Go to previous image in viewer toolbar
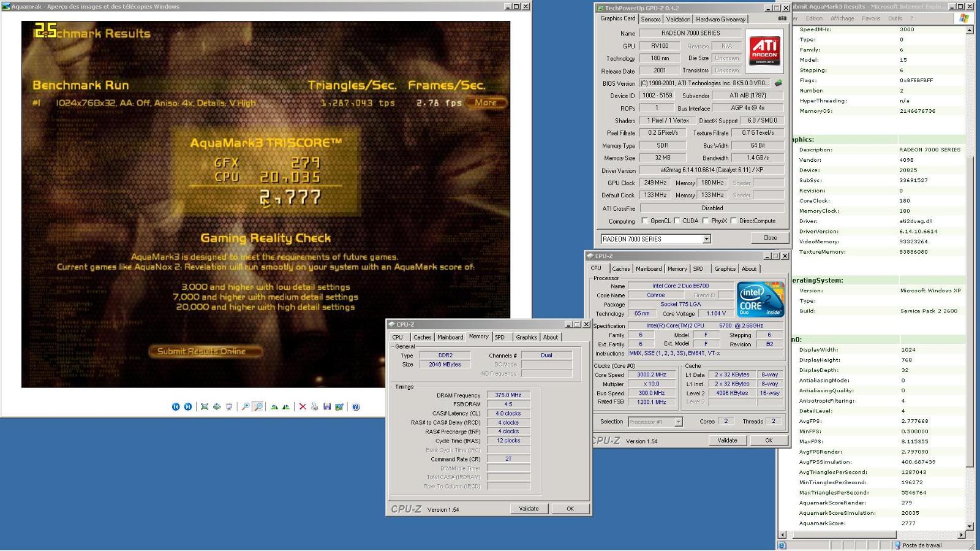This screenshot has width=980, height=551. 176,406
